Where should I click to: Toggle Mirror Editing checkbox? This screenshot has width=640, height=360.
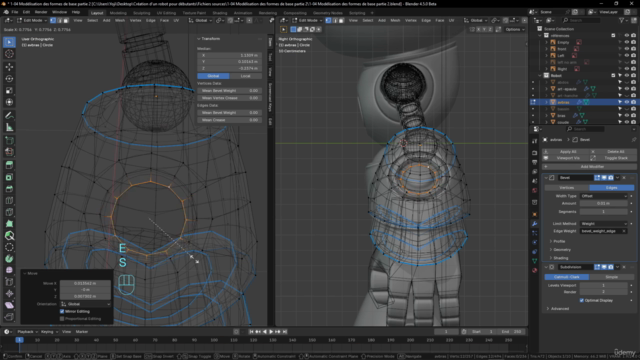pos(62,311)
